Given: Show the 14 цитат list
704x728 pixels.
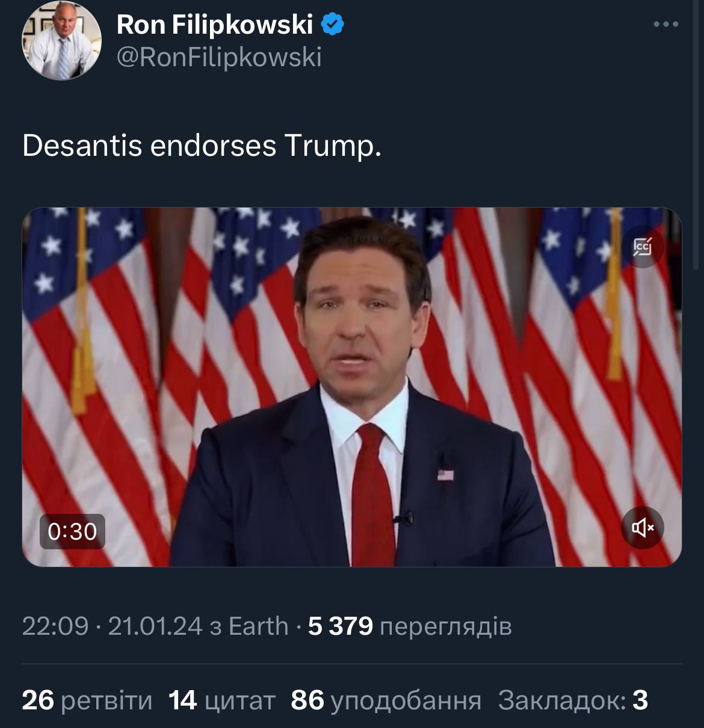Looking at the screenshot, I should pyautogui.click(x=221, y=700).
